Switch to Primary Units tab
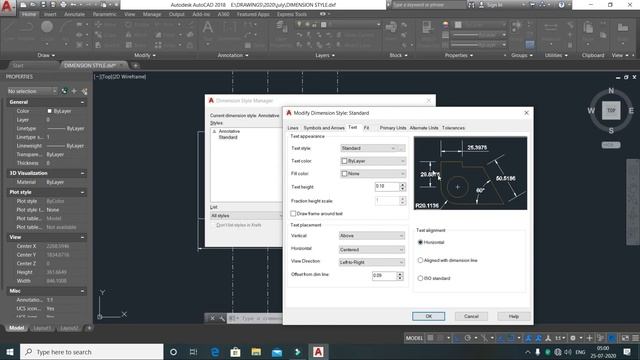 [393, 128]
